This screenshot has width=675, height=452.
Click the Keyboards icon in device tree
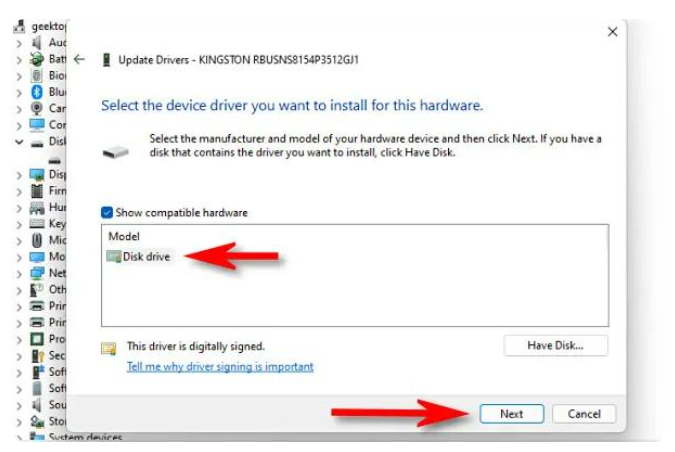[x=38, y=224]
